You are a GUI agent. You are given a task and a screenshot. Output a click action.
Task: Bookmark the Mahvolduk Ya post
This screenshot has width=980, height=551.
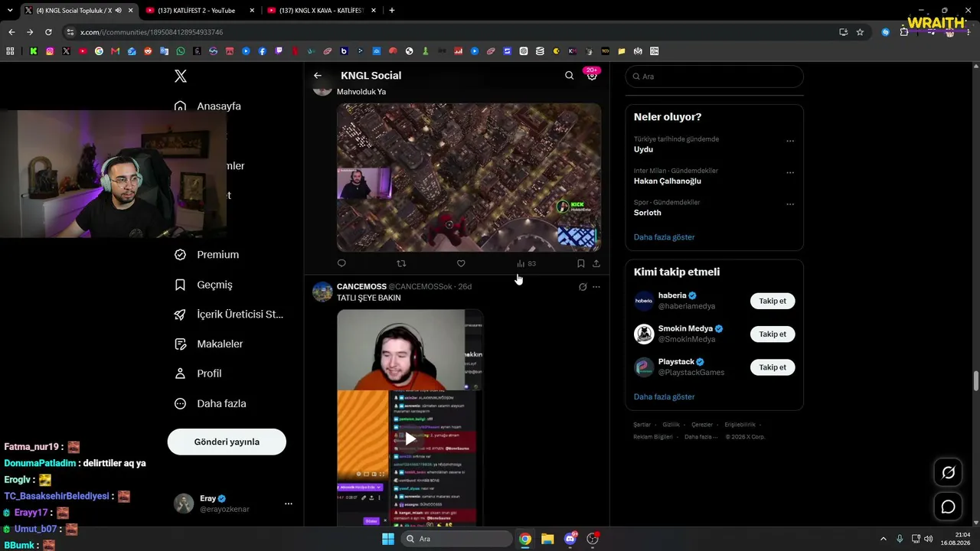tap(580, 263)
